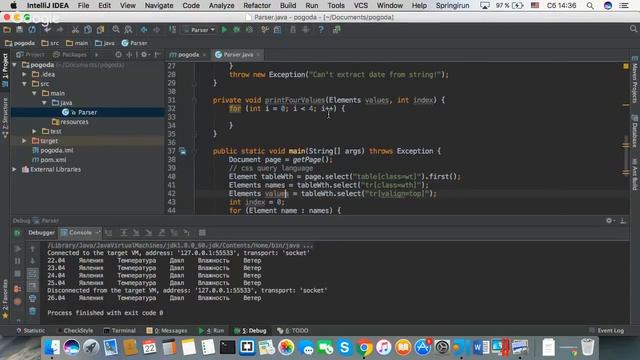Viewport: 640px width, 360px height.
Task: Rerun Parser in Debug panel
Action: tap(17, 233)
